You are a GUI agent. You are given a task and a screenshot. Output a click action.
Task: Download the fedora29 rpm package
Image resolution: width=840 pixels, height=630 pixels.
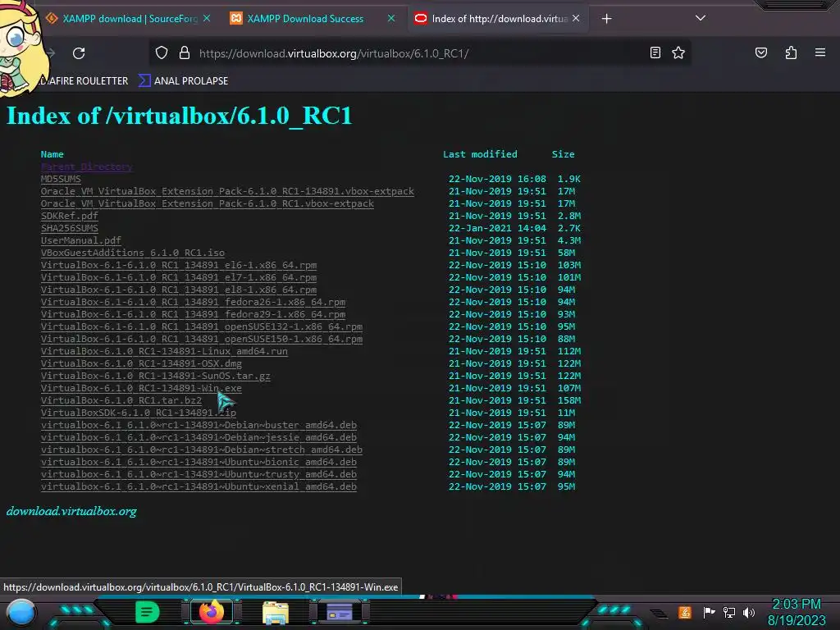[x=193, y=314]
